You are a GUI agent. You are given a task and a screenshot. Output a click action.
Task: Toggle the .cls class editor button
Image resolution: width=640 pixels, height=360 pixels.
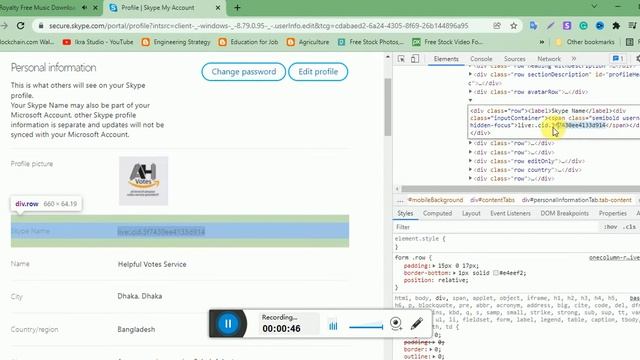pyautogui.click(x=630, y=227)
